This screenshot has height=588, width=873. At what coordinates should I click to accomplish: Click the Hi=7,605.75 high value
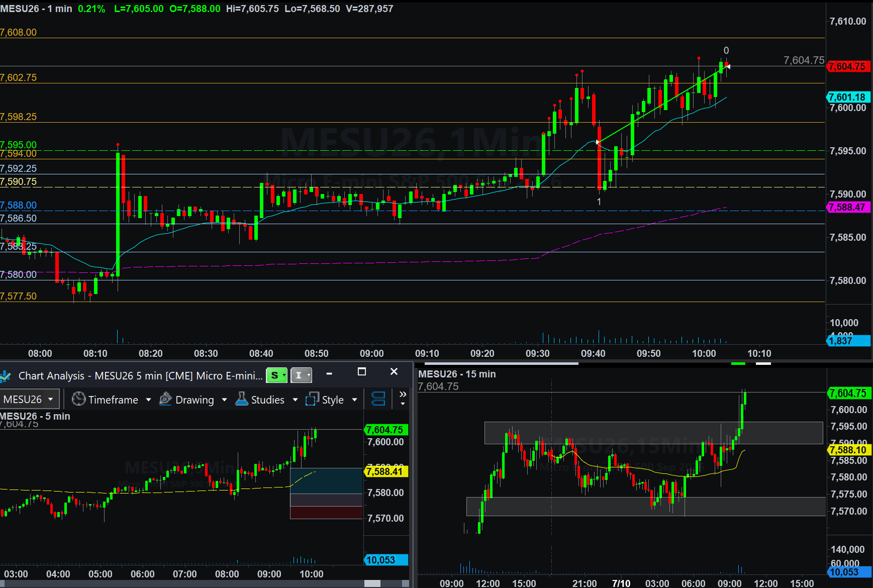[x=252, y=9]
